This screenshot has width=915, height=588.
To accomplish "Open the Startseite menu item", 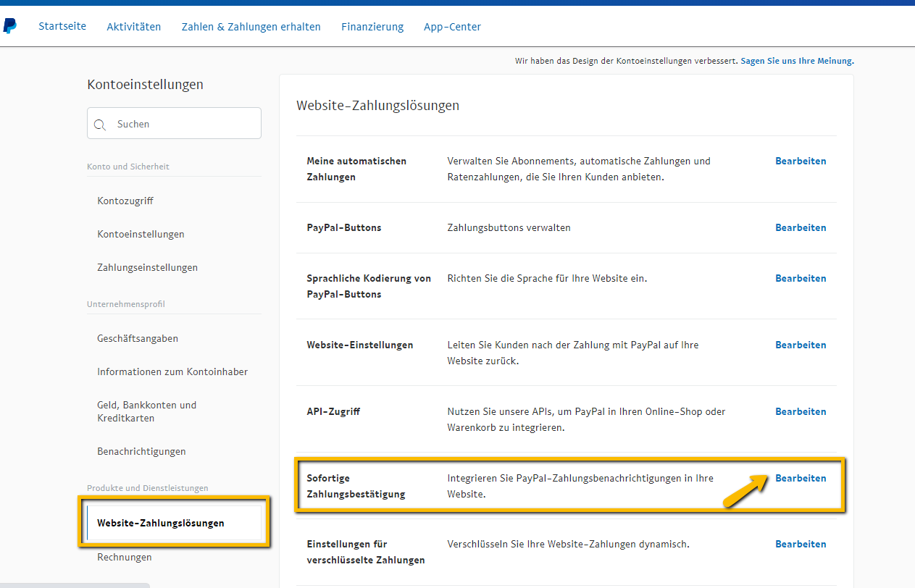I will pos(62,26).
